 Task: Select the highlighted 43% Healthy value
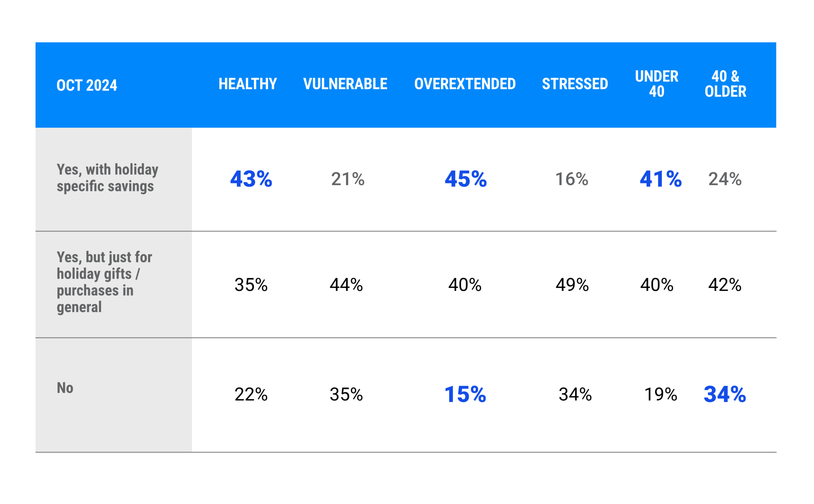tap(251, 179)
